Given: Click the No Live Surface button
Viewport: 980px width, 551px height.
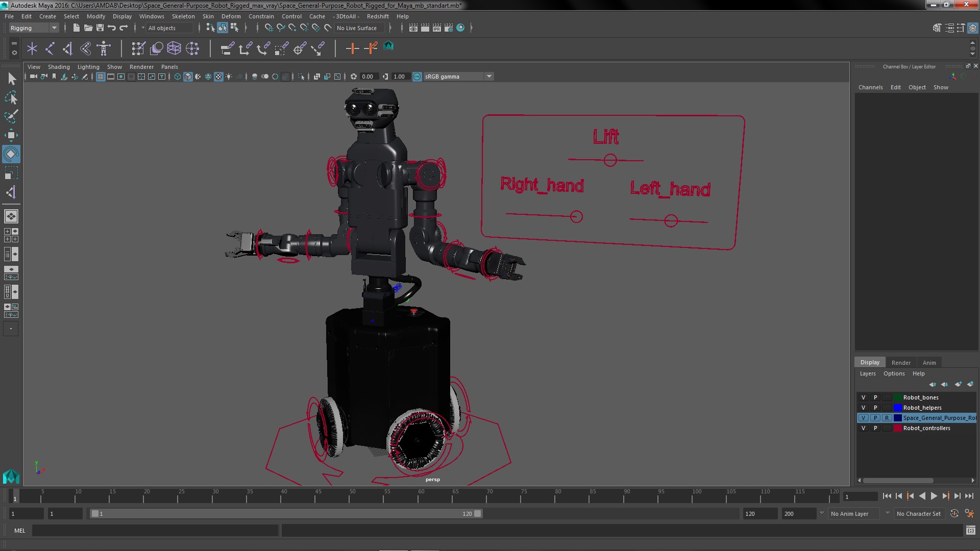Looking at the screenshot, I should point(357,28).
